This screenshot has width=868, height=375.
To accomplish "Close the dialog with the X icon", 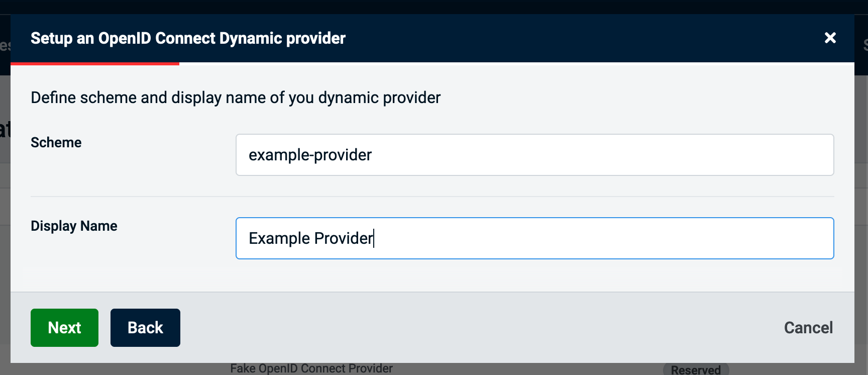I will tap(830, 38).
